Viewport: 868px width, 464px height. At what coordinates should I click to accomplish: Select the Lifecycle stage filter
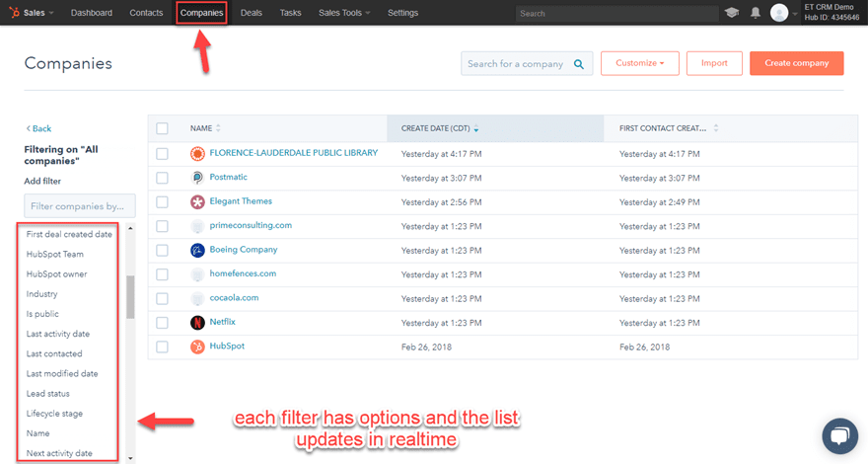(x=54, y=414)
